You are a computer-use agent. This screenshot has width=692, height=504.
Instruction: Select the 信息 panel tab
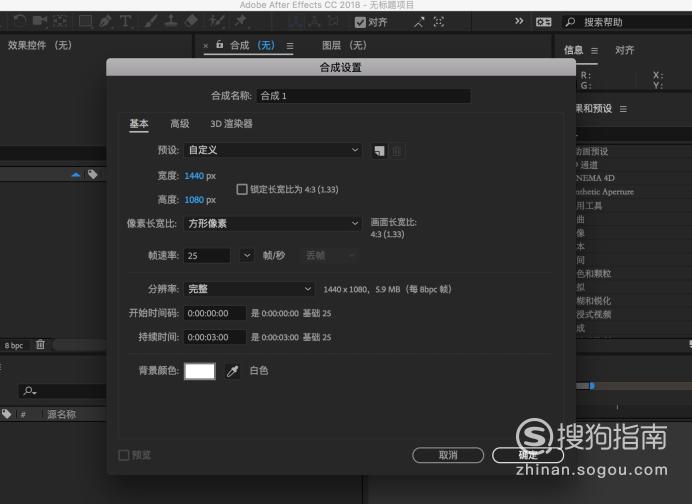pyautogui.click(x=573, y=50)
